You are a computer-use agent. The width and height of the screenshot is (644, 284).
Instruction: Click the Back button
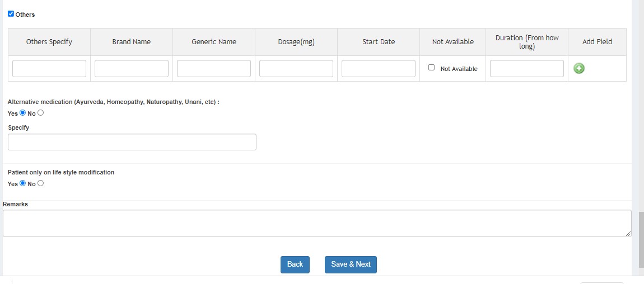(295, 264)
